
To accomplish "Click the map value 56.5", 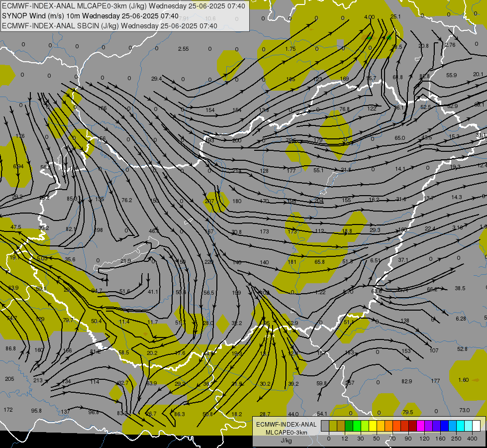I will point(209,293).
